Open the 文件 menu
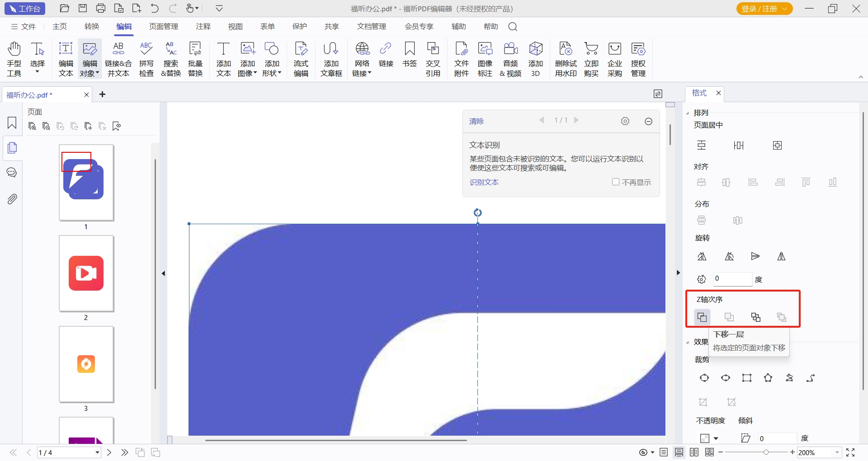Viewport: 868px width, 461px height. click(x=24, y=27)
